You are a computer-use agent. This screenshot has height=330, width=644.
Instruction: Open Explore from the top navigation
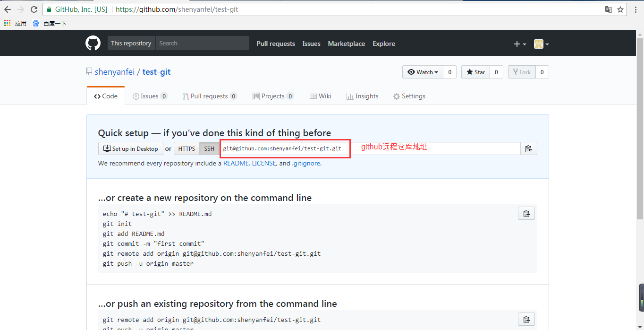(x=384, y=43)
